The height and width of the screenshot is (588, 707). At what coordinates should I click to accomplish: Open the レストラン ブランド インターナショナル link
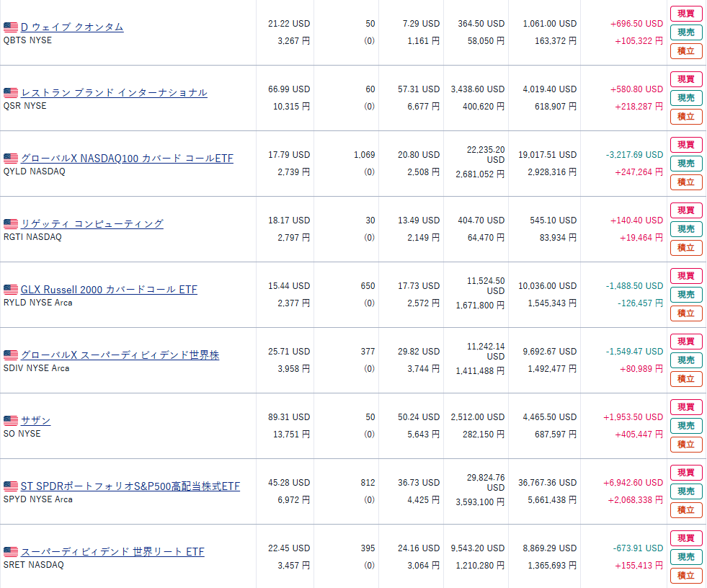coord(114,93)
